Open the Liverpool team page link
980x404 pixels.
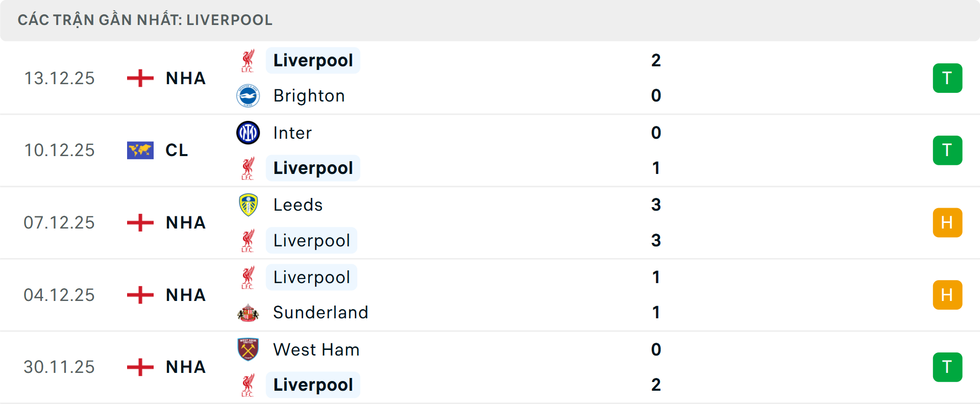tap(313, 60)
